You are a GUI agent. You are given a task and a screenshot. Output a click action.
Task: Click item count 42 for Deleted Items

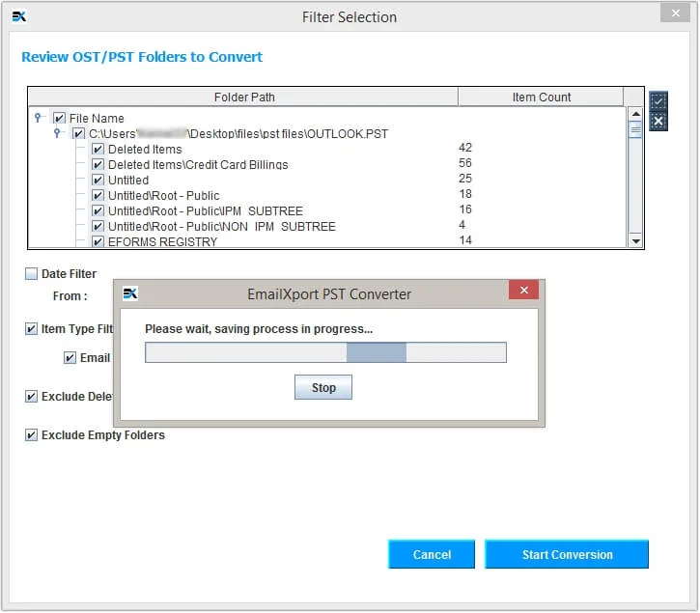(465, 148)
